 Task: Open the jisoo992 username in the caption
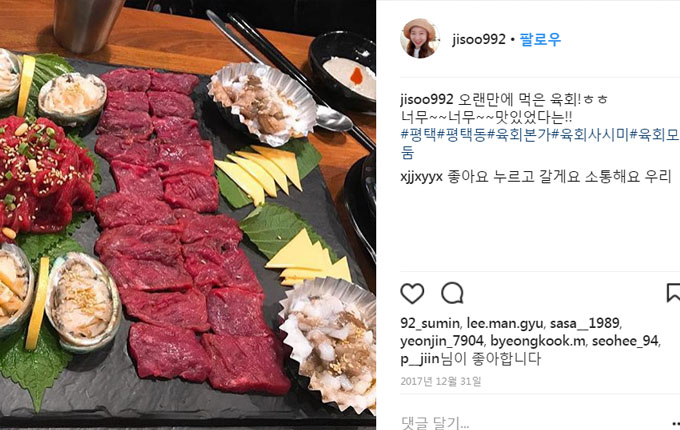point(427,100)
